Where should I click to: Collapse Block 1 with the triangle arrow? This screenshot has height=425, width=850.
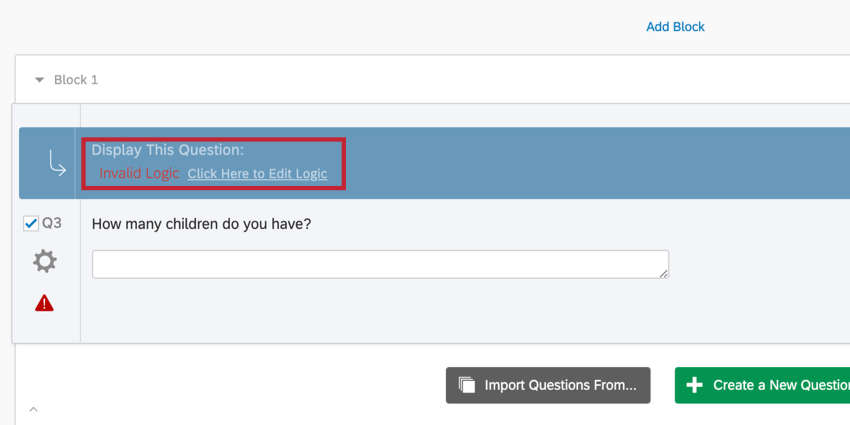(x=39, y=80)
